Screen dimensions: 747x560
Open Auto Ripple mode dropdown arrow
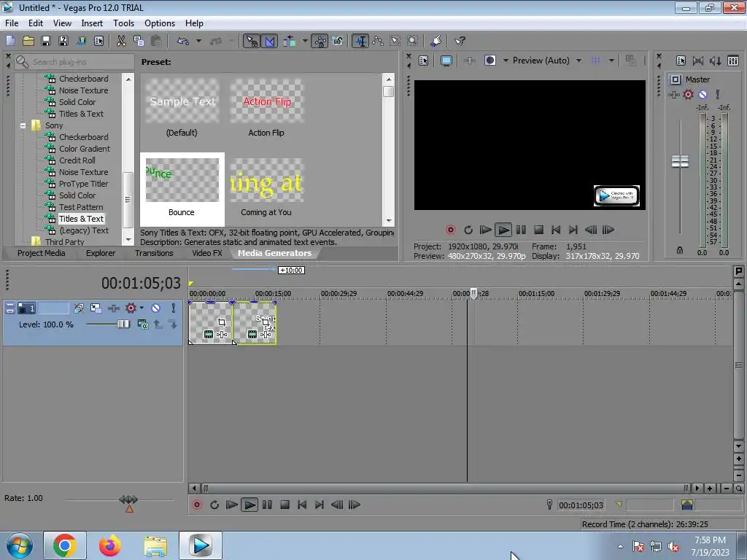pos(304,41)
